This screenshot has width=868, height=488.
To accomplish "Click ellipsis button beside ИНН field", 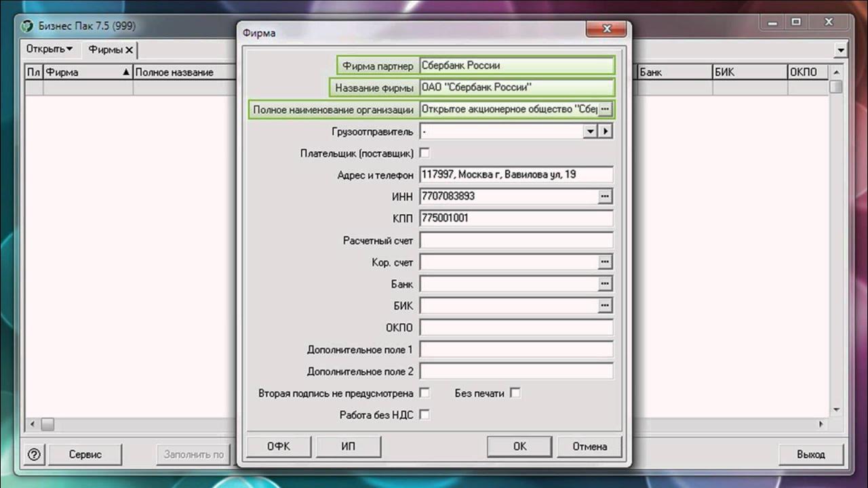I will 606,197.
